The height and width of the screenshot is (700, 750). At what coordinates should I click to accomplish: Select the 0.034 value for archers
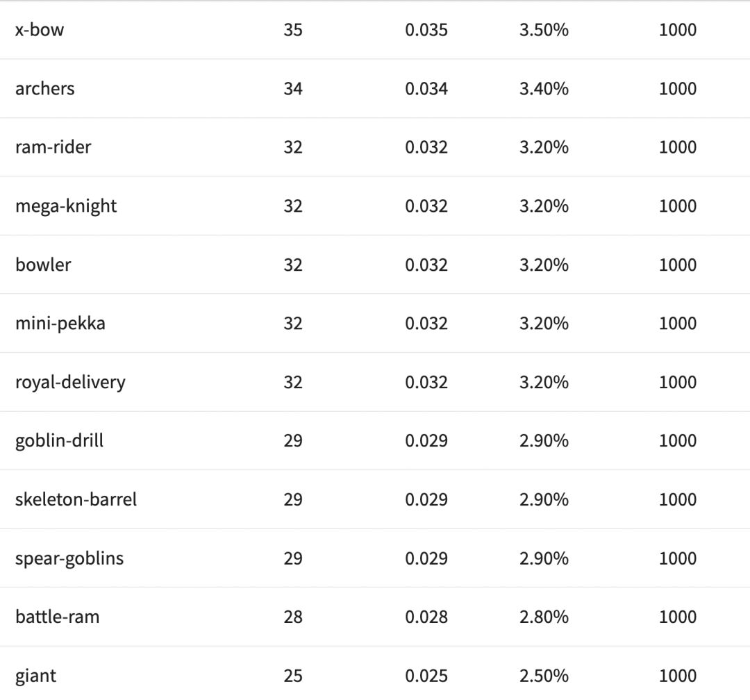(426, 89)
